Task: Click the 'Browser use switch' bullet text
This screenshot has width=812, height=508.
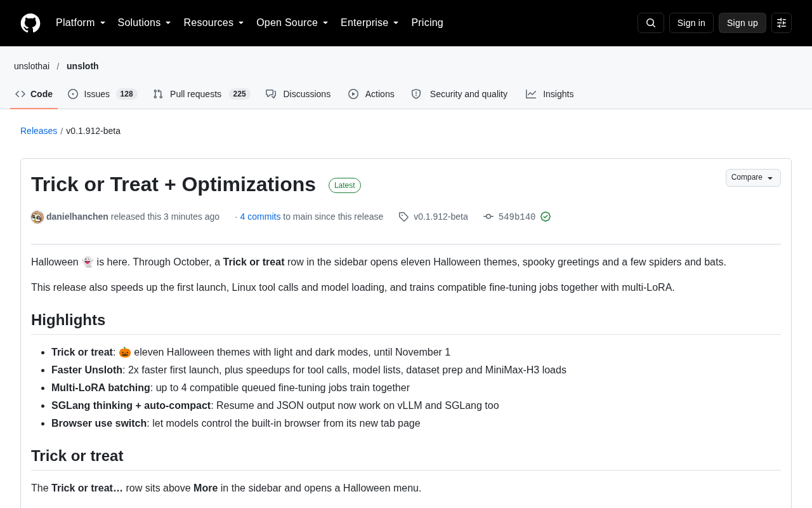Action: coord(236,424)
